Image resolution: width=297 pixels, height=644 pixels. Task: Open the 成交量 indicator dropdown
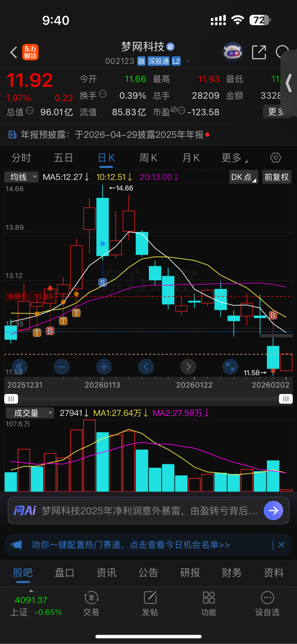tap(30, 413)
